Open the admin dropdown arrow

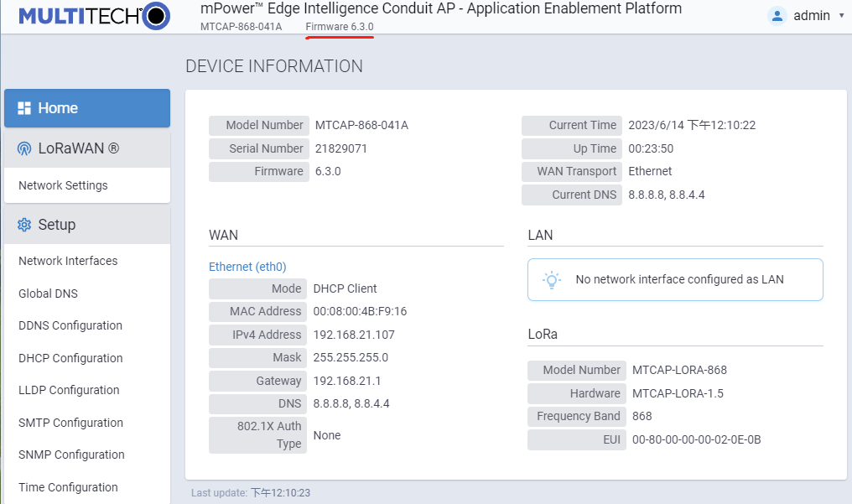coord(842,16)
